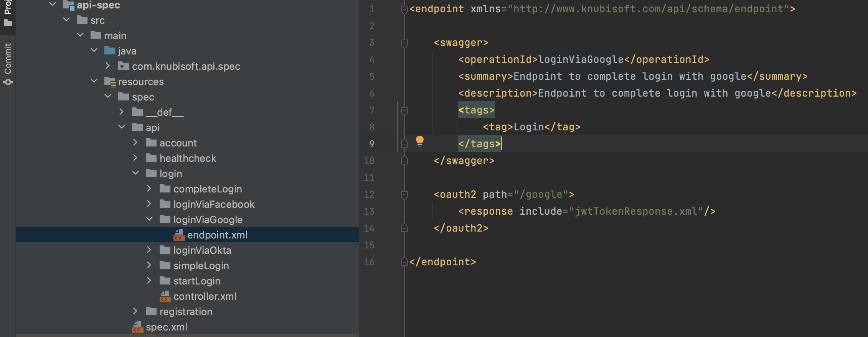Screen dimensions: 868x337
Task: Expand the registration folder
Action: tap(135, 311)
